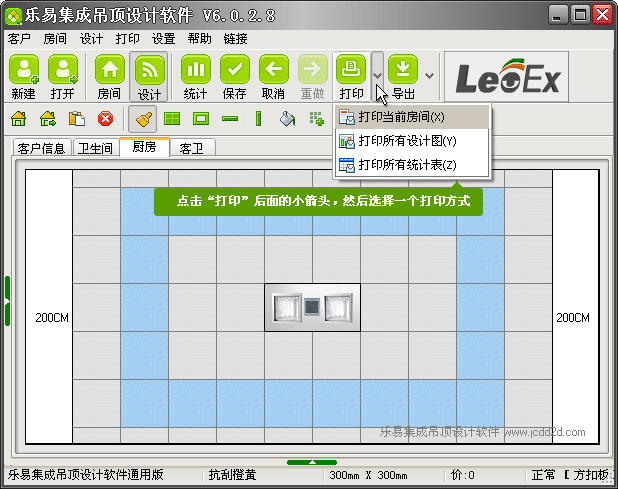Switch to the 卫生间 tab
Viewport: 618px width, 489px height.
(x=95, y=148)
